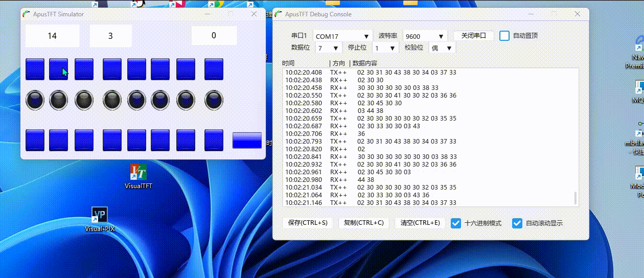The image size is (644, 278).
Task: Click the 保存(CTRL+S) button
Action: coord(308,223)
